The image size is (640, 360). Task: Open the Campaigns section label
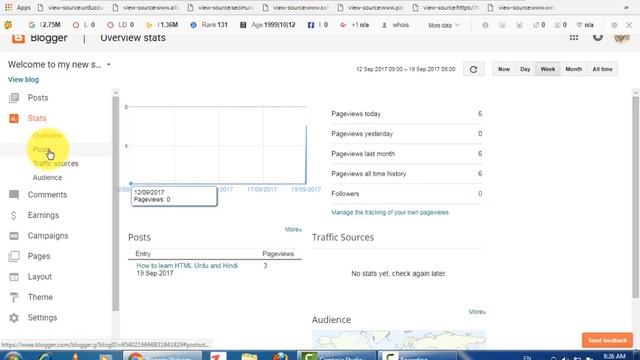48,236
